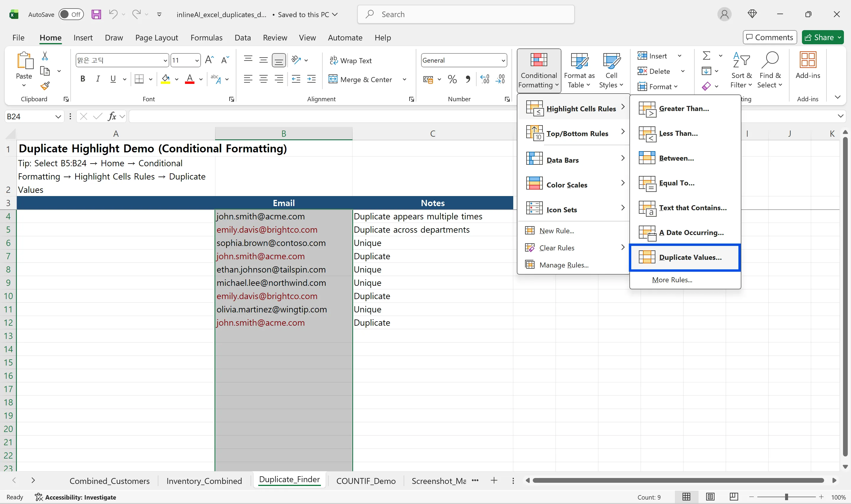Open the Sort & Filter tool
The height and width of the screenshot is (504, 851).
(741, 70)
